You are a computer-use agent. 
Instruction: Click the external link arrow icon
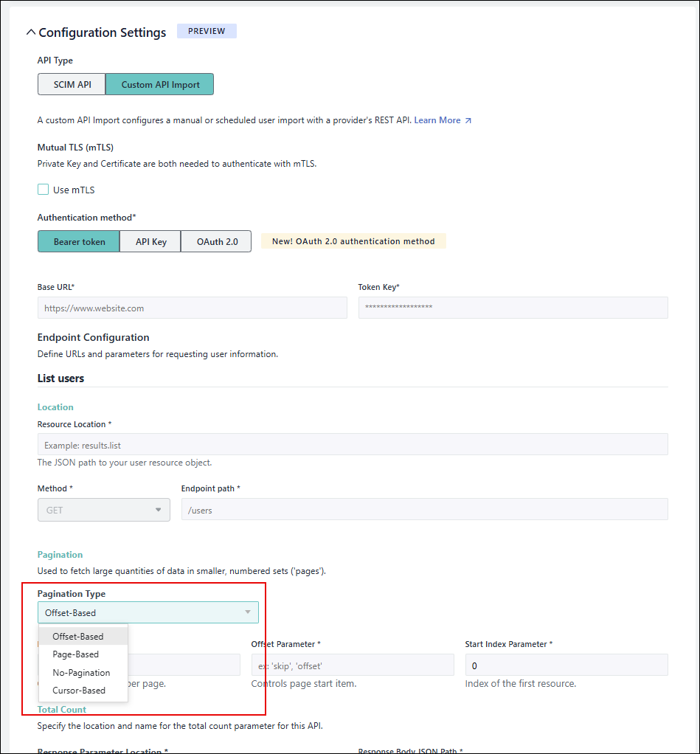point(468,120)
